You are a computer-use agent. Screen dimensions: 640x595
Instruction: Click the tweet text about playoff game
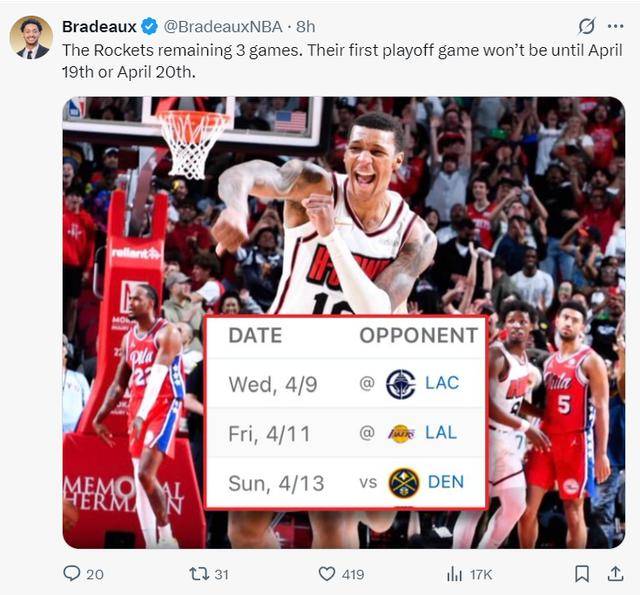tap(342, 61)
